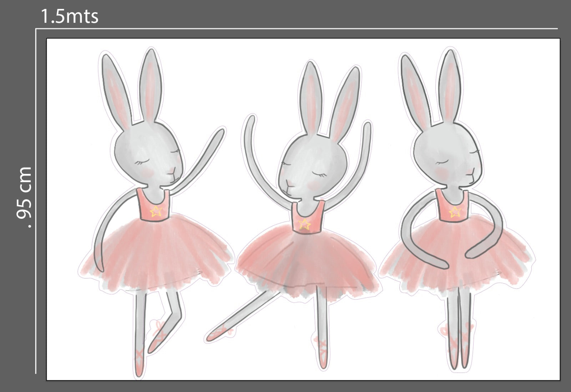The width and height of the screenshot is (571, 392).
Task: Click the '.95 cm' height label
Action: [25, 197]
